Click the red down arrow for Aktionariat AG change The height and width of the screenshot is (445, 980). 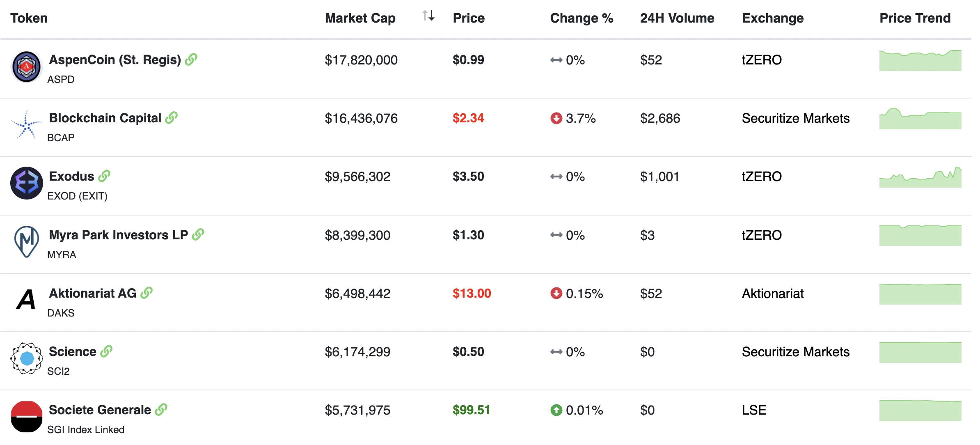[556, 294]
